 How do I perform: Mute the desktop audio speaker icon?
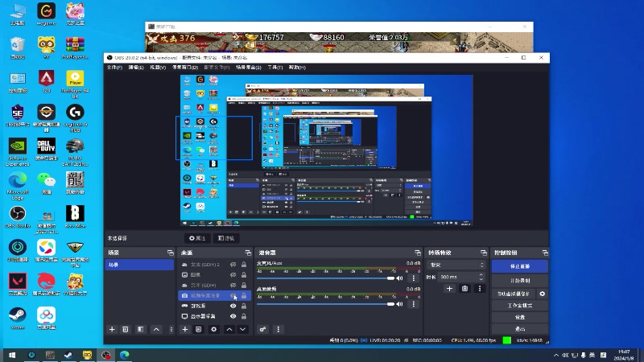point(399,304)
